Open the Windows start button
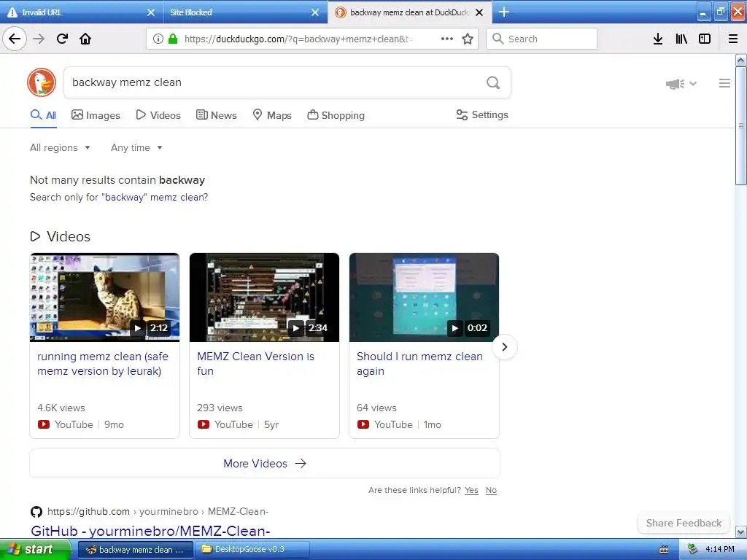The image size is (747, 560). (35, 550)
